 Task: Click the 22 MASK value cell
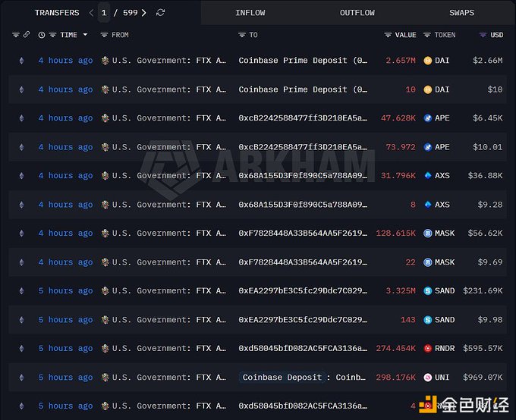pyautogui.click(x=411, y=262)
